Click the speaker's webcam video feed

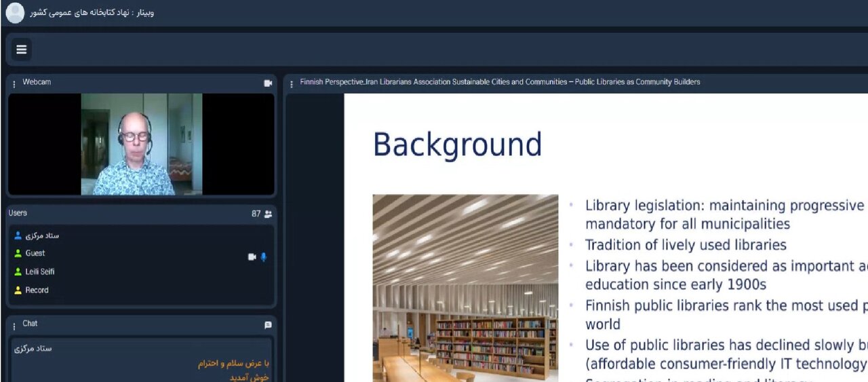pos(141,144)
